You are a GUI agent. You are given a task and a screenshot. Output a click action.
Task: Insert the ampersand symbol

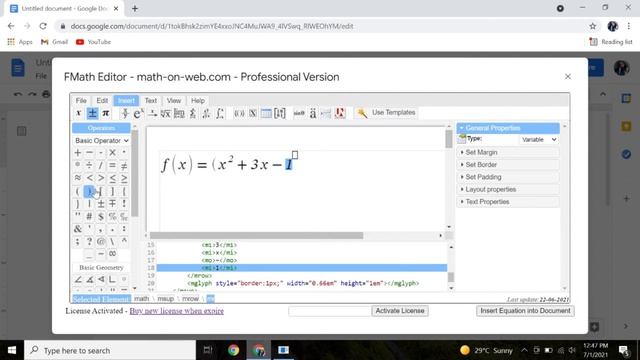78,229
